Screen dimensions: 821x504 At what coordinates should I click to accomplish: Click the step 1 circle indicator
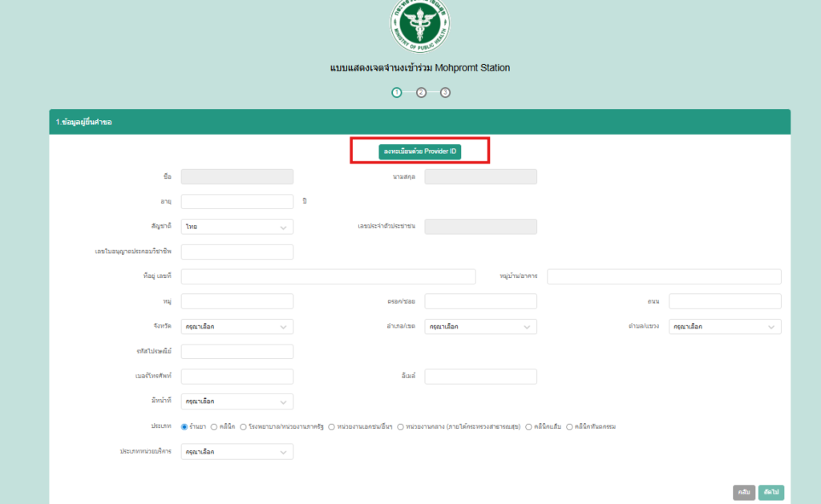coord(396,92)
